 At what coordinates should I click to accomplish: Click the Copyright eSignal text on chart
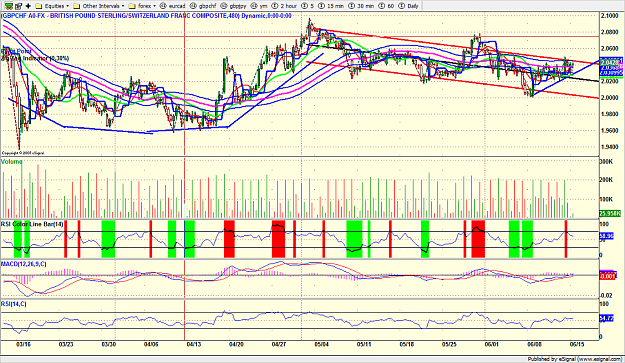tap(23, 153)
